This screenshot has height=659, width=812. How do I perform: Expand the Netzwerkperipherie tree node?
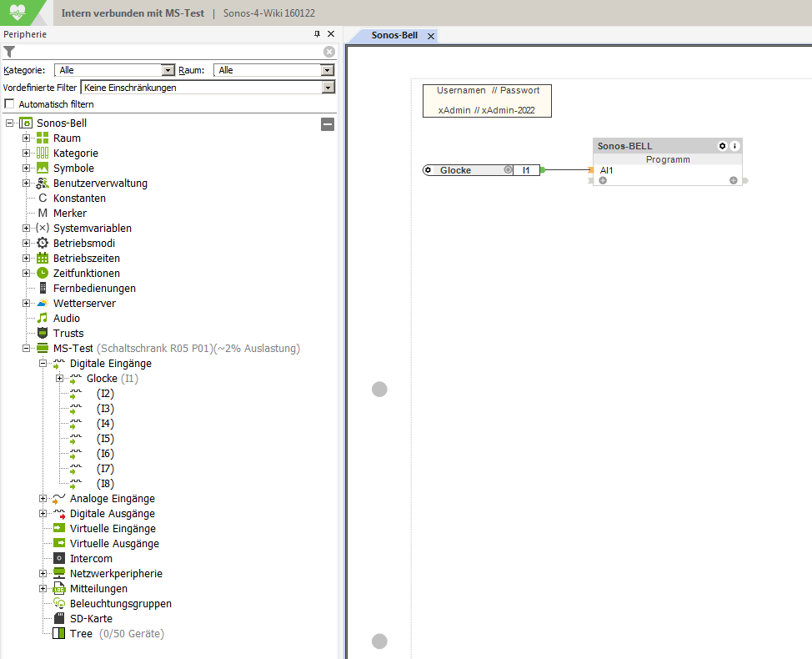(x=43, y=574)
